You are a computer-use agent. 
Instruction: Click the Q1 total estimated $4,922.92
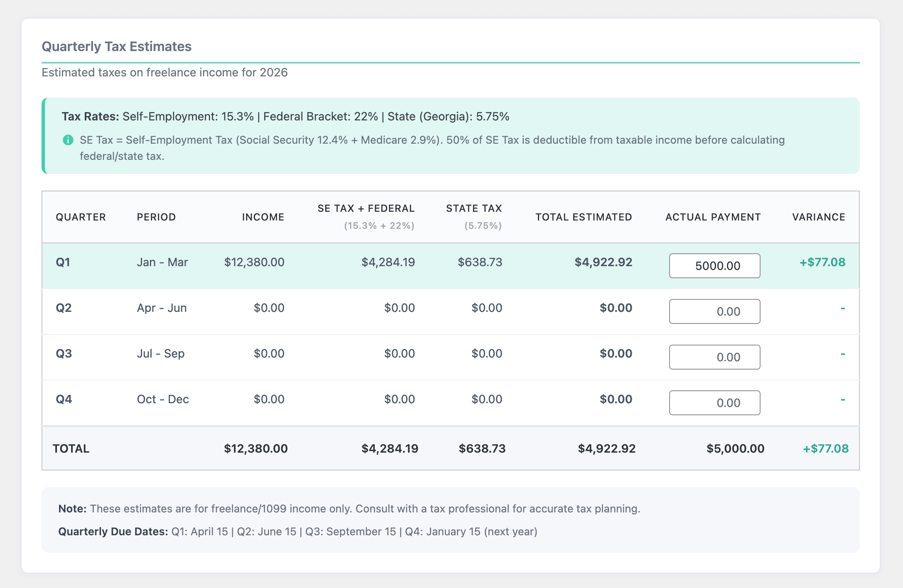pos(603,262)
